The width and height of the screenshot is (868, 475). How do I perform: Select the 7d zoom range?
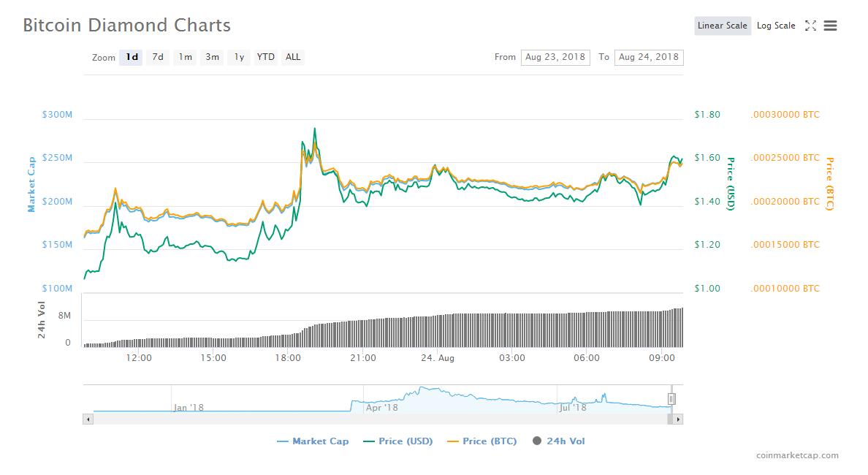point(158,57)
